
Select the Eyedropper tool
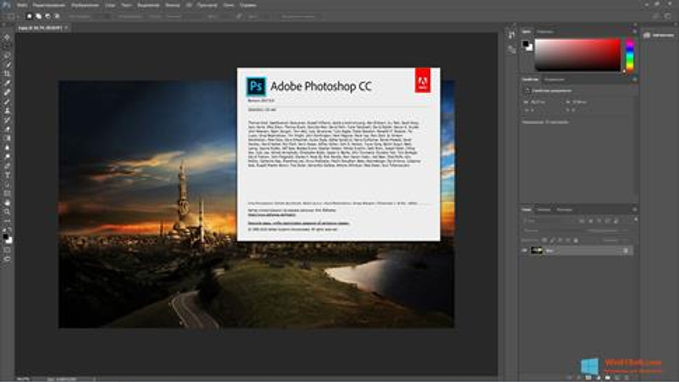[x=7, y=83]
